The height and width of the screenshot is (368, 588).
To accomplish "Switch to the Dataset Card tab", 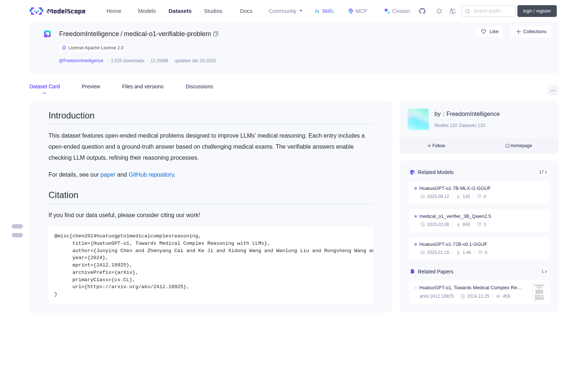I will 44,86.
